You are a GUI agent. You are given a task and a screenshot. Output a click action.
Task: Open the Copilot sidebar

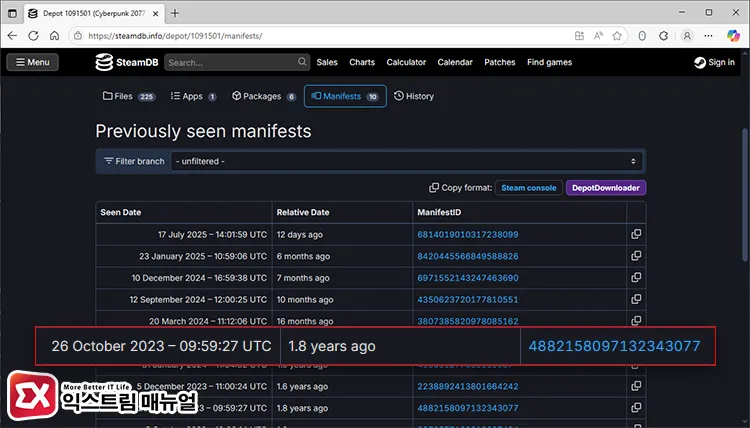click(733, 36)
